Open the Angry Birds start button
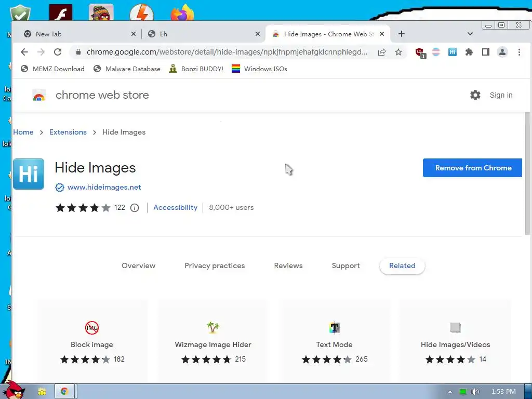The width and height of the screenshot is (532, 399). coord(13,390)
